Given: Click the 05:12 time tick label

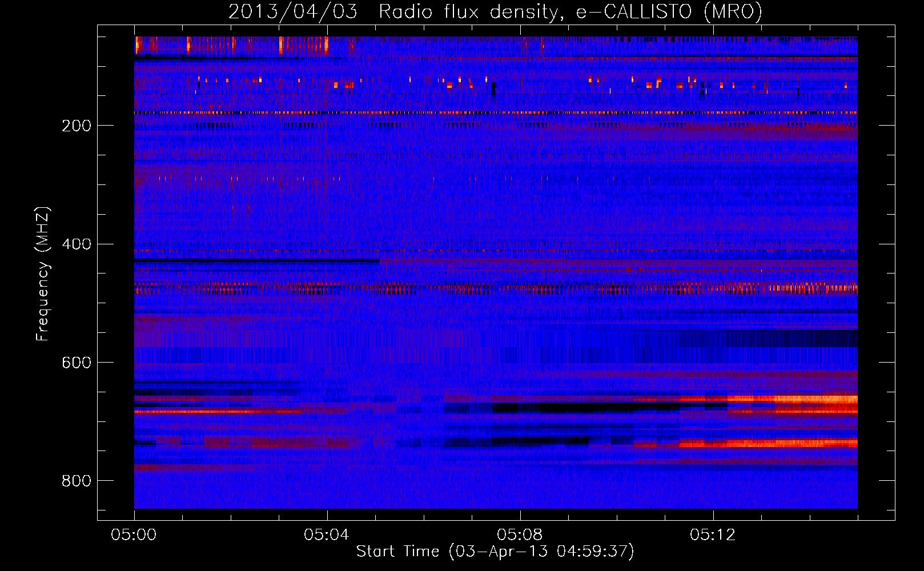Looking at the screenshot, I should 713,535.
